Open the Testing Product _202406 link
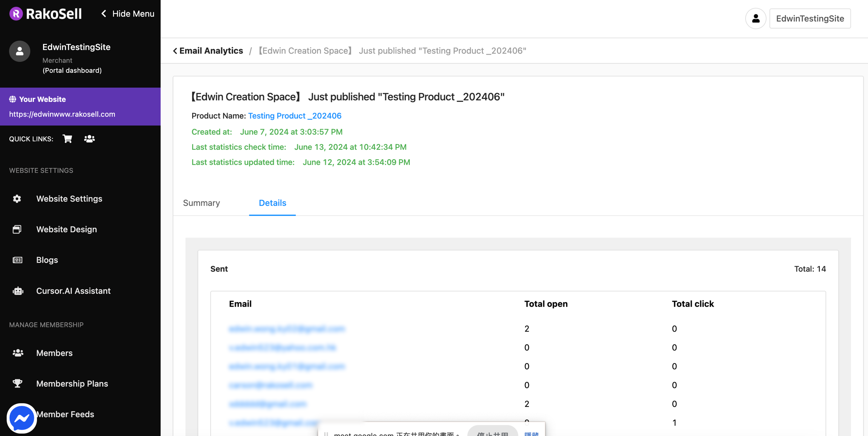The image size is (868, 436). [295, 116]
